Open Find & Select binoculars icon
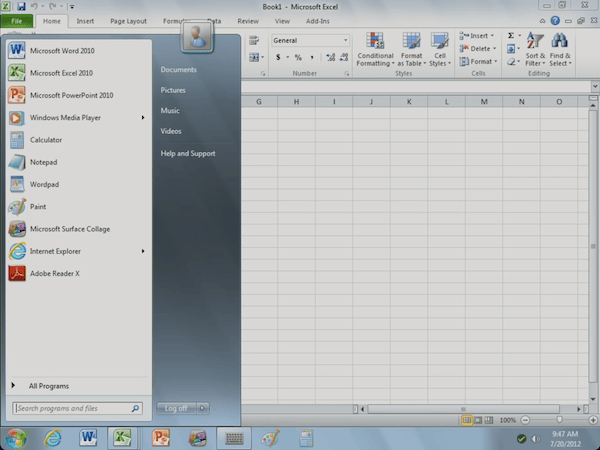Viewport: 600px width, 450px height. tap(560, 42)
